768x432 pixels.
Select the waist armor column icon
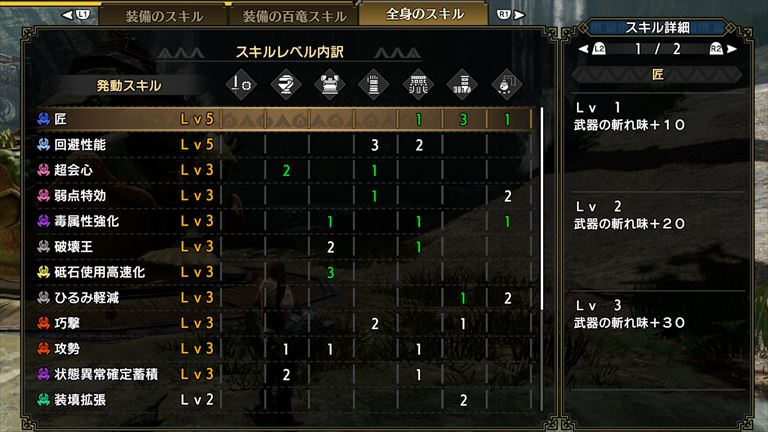point(418,85)
